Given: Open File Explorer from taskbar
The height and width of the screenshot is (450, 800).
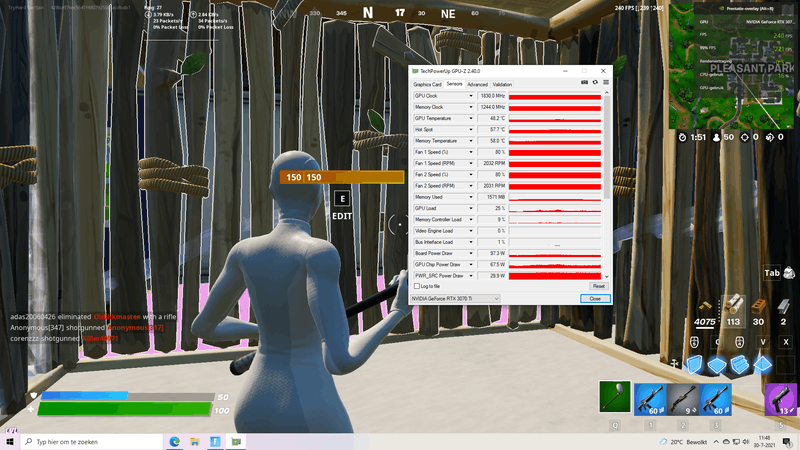Looking at the screenshot, I should click(195, 441).
